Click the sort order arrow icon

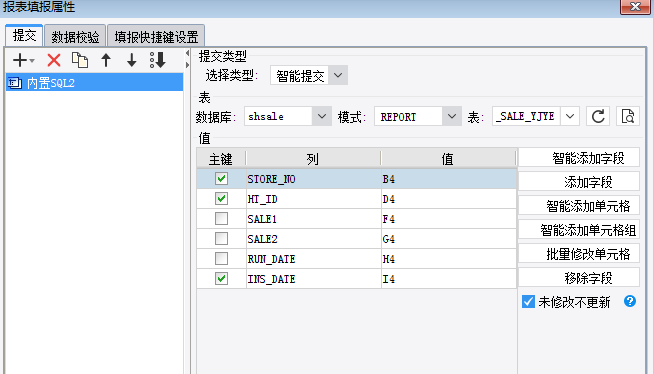(x=158, y=60)
